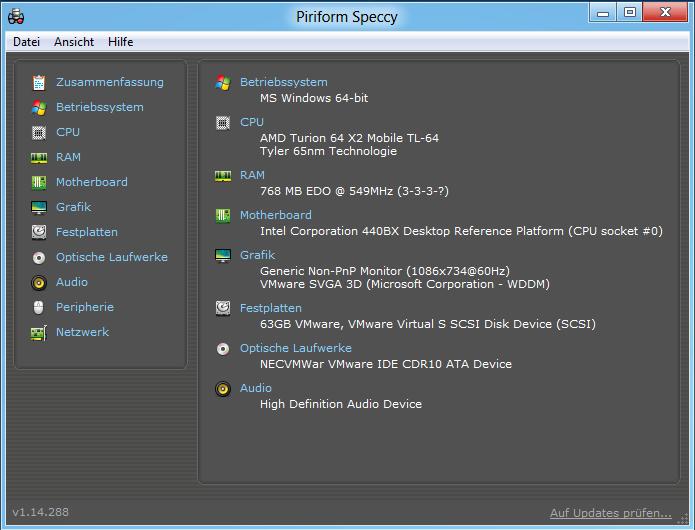Click Auf Updates prüfen link
695x530 pixels.
(611, 513)
